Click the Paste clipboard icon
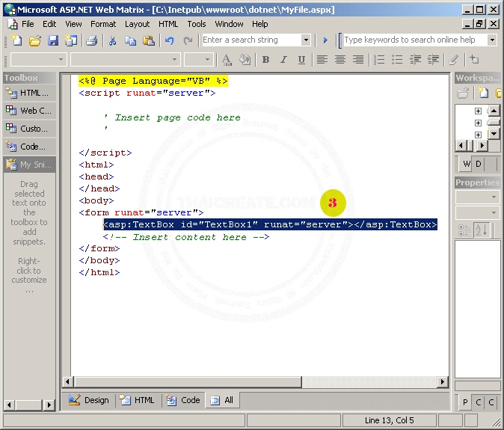Image resolution: width=504 pixels, height=430 pixels. (149, 40)
